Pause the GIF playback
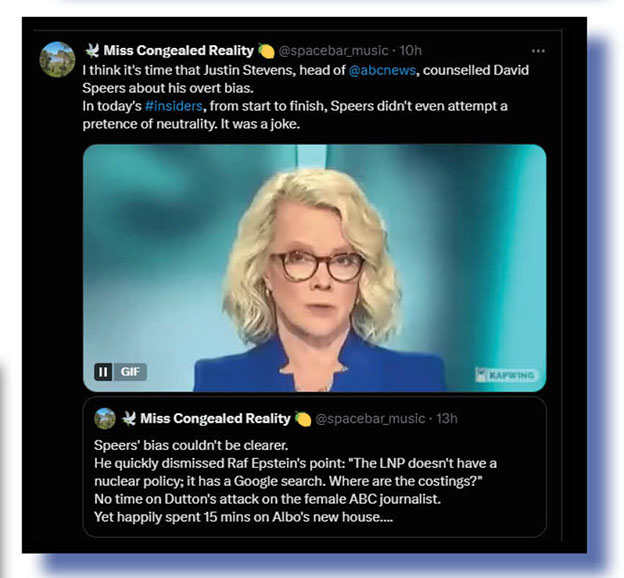Viewport: 624px width, 578px height. (x=103, y=372)
